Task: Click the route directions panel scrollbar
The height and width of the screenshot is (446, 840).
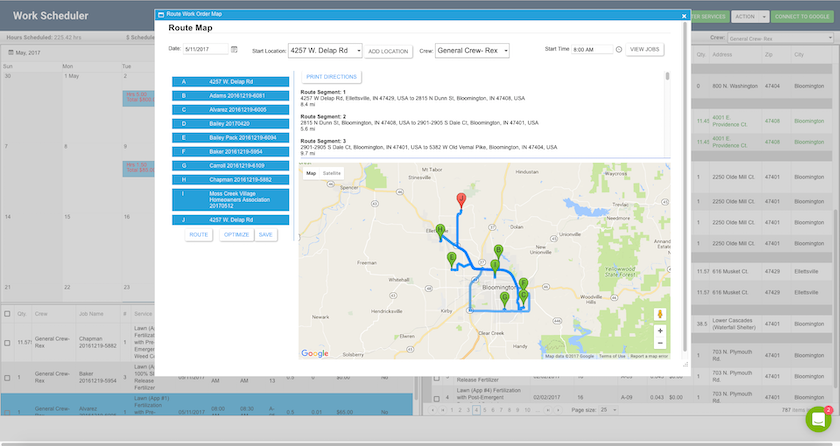Action: [667, 76]
